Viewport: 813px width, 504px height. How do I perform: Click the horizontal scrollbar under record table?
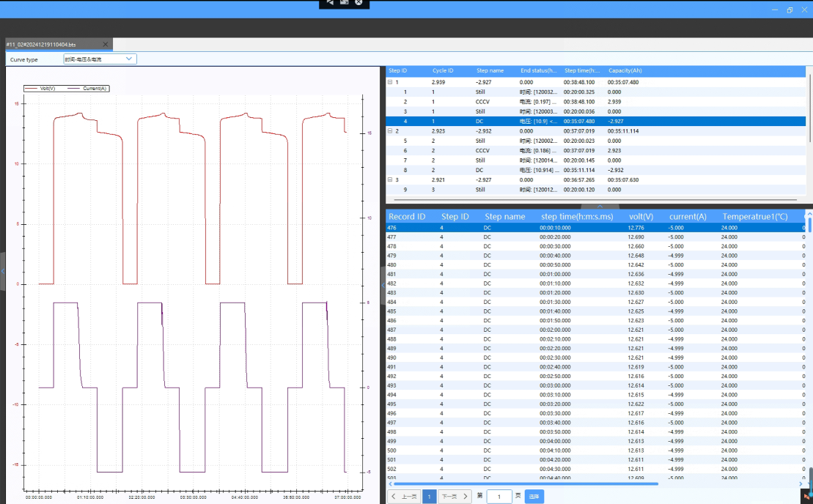coord(524,483)
